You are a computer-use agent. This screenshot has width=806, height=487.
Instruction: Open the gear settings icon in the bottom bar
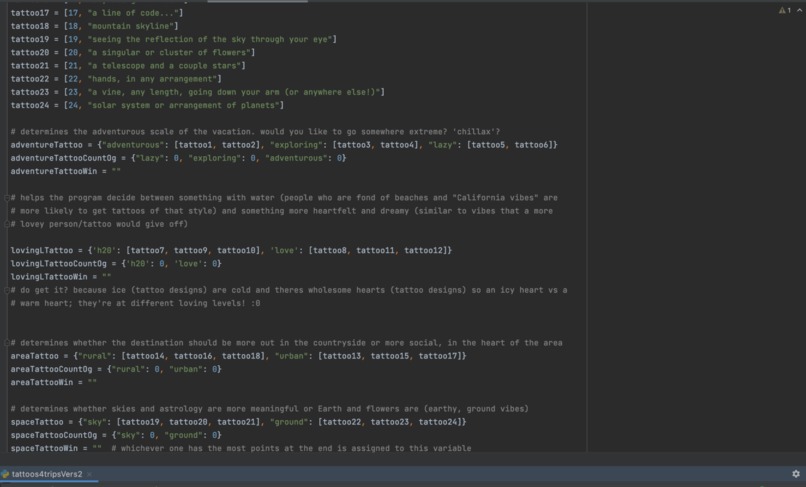pos(796,474)
